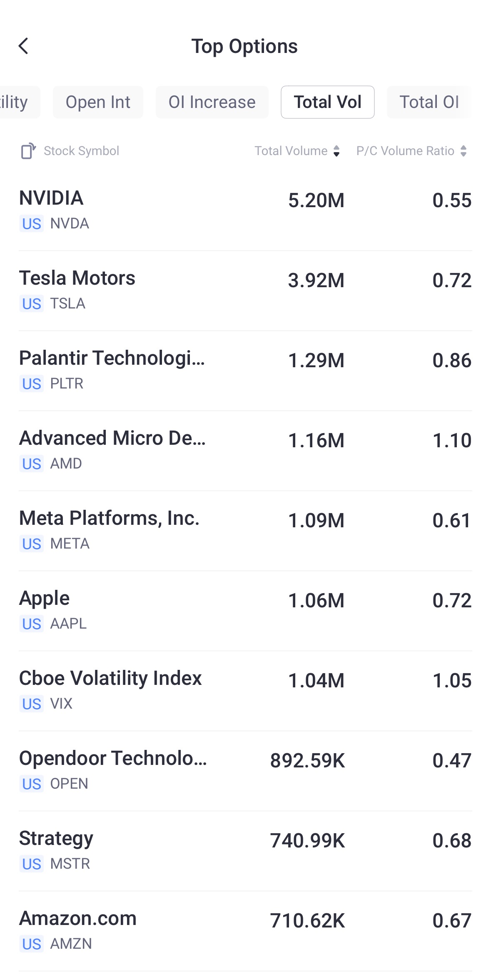Open Palantir Technologies PLTR entry
Image resolution: width=491 pixels, height=980 pixels.
245,370
